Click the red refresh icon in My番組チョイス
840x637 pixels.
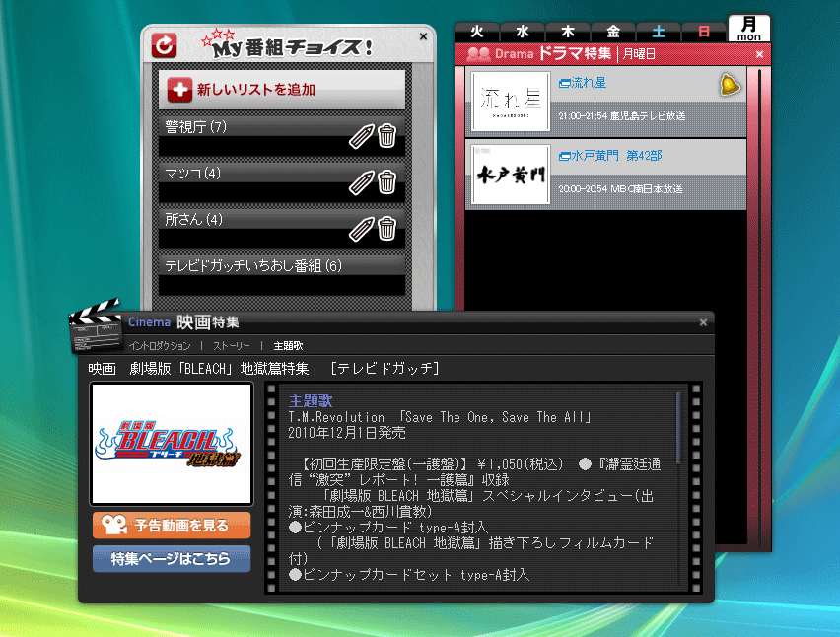coord(164,46)
